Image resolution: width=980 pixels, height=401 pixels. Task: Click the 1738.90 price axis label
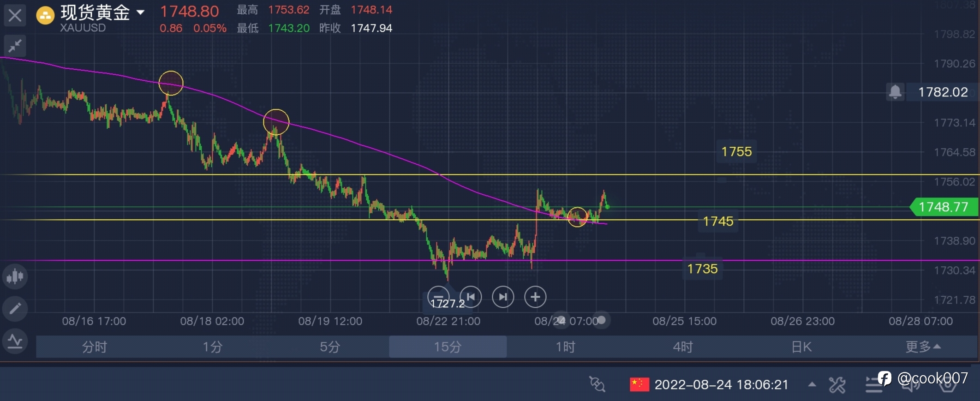tap(955, 241)
